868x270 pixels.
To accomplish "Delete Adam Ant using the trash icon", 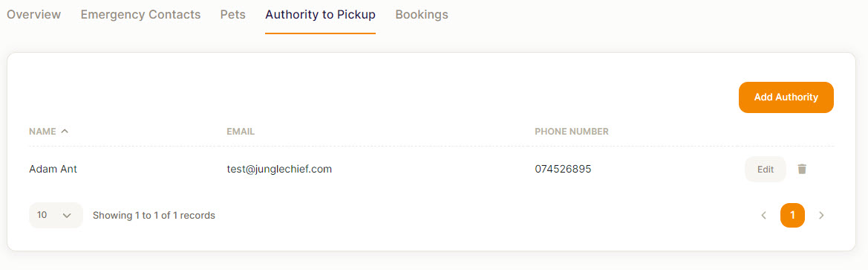I will [x=802, y=169].
